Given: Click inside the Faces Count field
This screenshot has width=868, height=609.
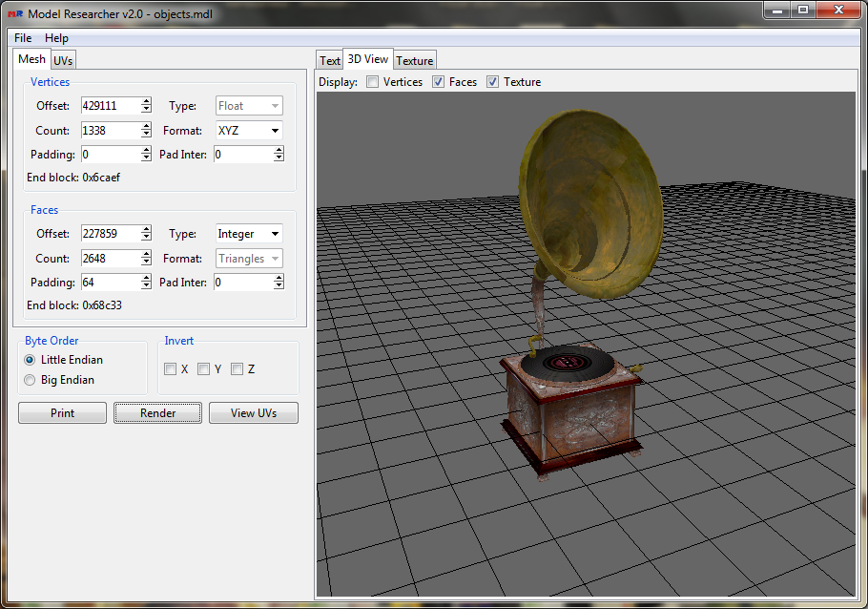Looking at the screenshot, I should (x=110, y=259).
